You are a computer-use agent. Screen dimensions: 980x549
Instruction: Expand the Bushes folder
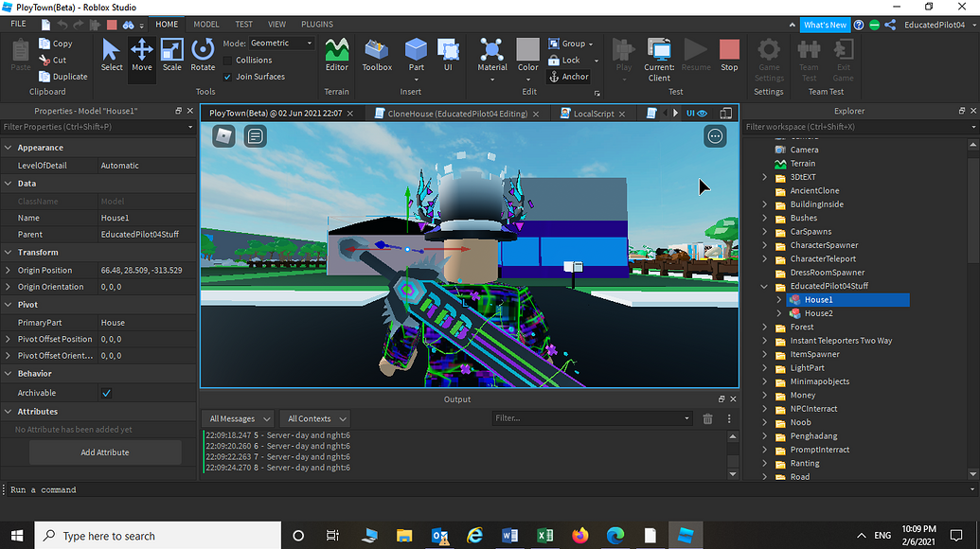coord(764,218)
